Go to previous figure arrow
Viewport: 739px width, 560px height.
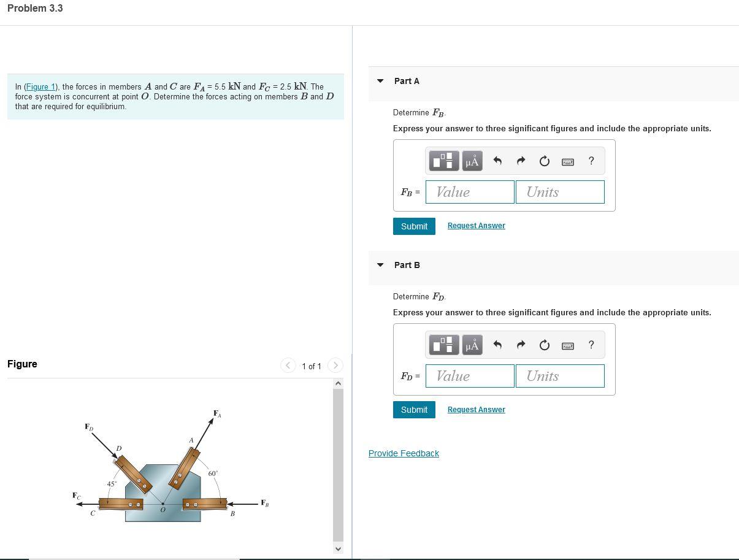pos(288,366)
